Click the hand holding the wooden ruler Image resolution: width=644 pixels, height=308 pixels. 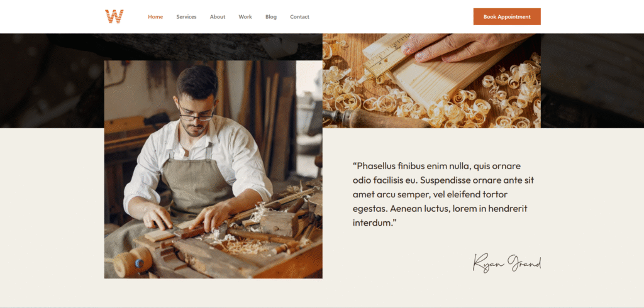464,47
